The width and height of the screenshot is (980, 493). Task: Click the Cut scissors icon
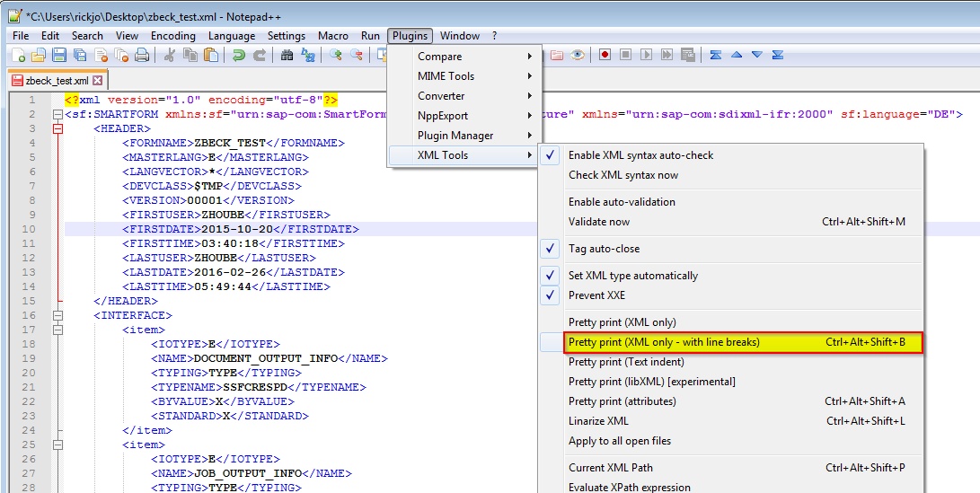pyautogui.click(x=169, y=55)
